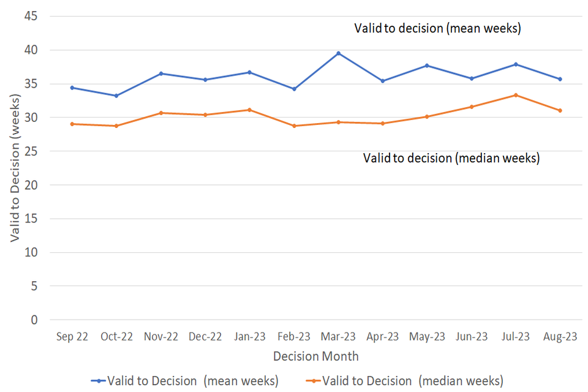Click the mean data point for Jul-23
Image resolution: width=588 pixels, height=392 pixels.
[x=516, y=64]
